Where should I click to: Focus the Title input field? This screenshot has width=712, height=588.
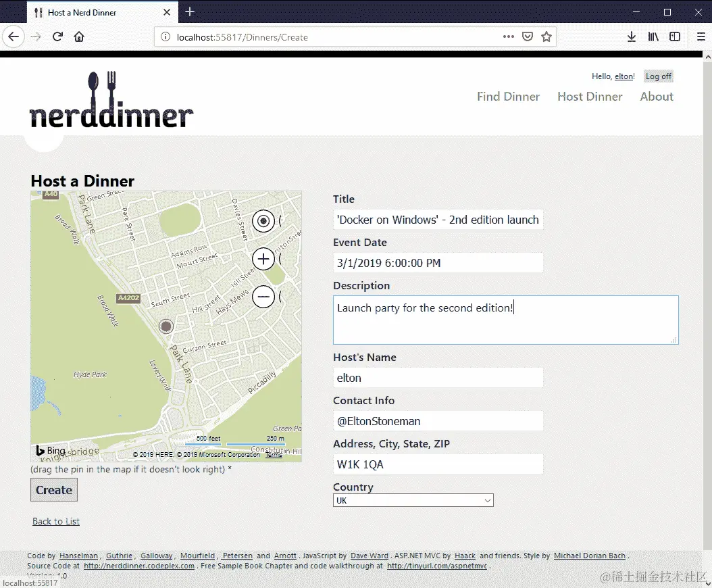[438, 220]
